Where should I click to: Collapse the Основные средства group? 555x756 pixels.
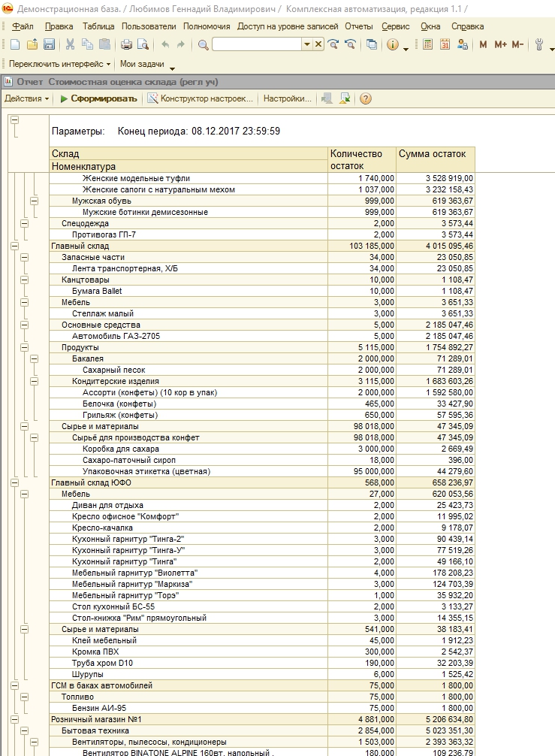coord(25,325)
